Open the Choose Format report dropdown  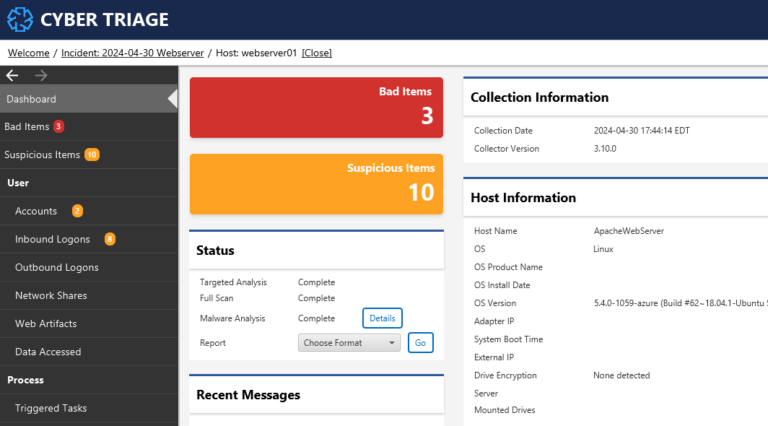tap(349, 343)
